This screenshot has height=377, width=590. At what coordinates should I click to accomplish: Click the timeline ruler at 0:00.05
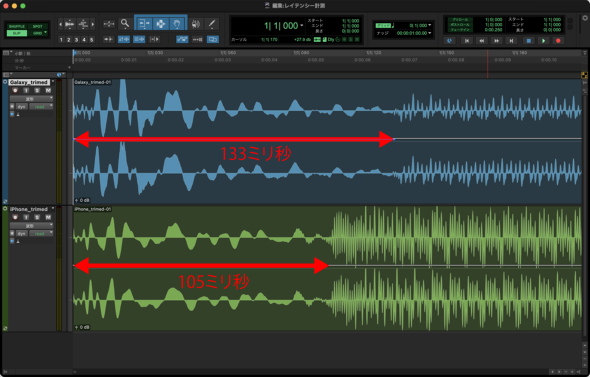316,60
